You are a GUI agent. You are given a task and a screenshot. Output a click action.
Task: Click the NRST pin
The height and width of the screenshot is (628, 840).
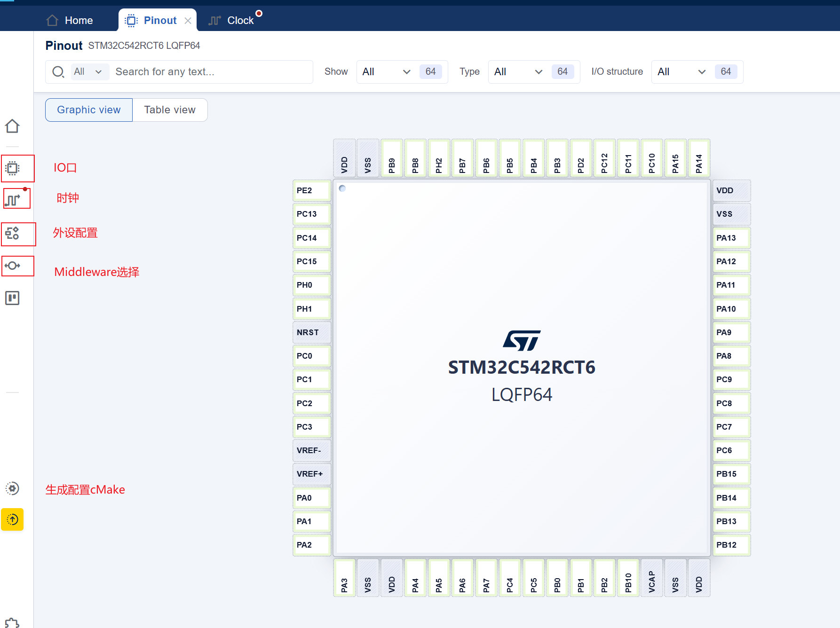pyautogui.click(x=312, y=332)
